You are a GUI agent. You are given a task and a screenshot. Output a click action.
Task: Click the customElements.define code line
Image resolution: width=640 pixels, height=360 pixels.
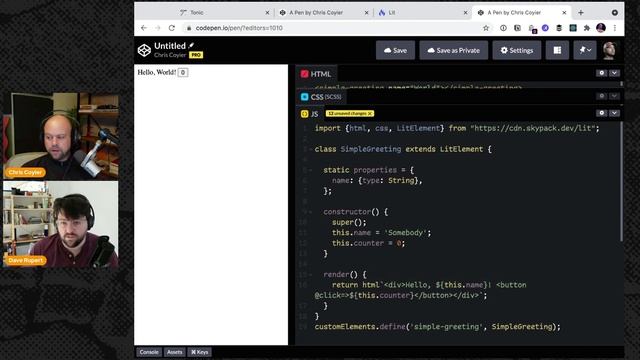tap(438, 327)
